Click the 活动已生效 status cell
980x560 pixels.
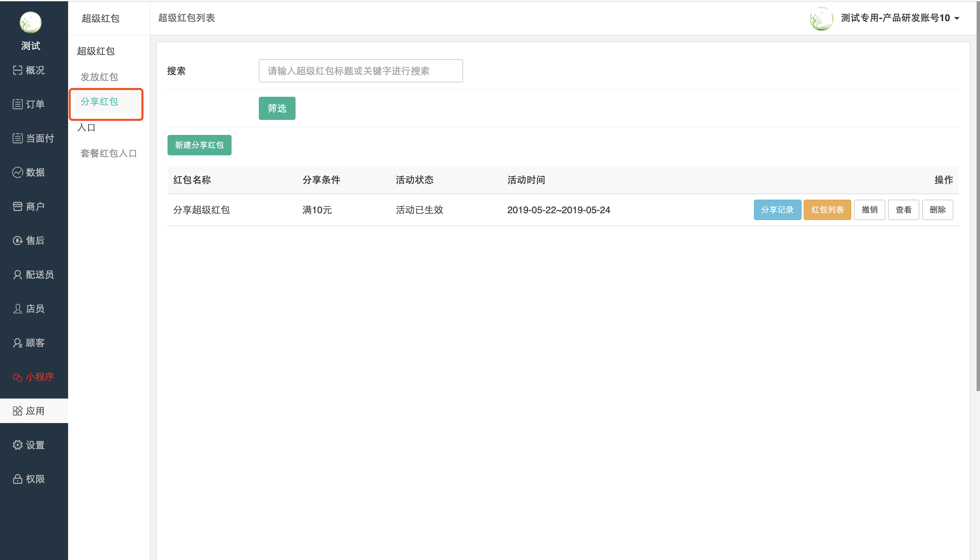point(420,210)
